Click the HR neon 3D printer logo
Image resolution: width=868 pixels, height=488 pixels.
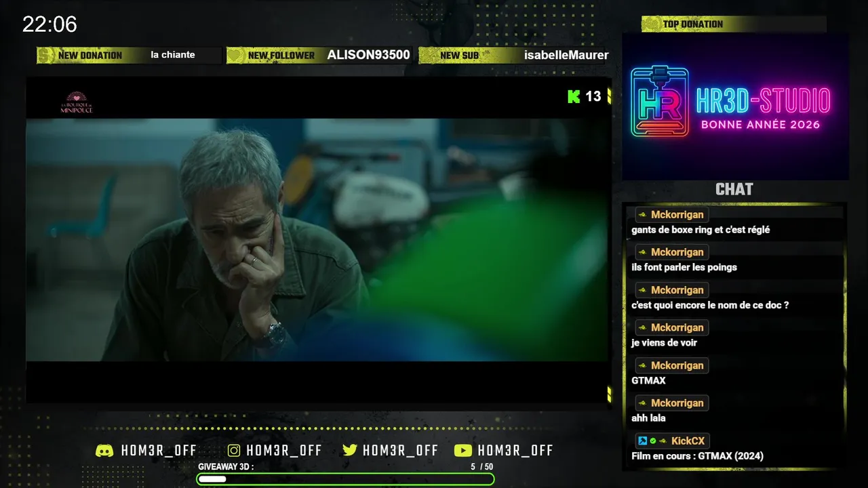(659, 102)
